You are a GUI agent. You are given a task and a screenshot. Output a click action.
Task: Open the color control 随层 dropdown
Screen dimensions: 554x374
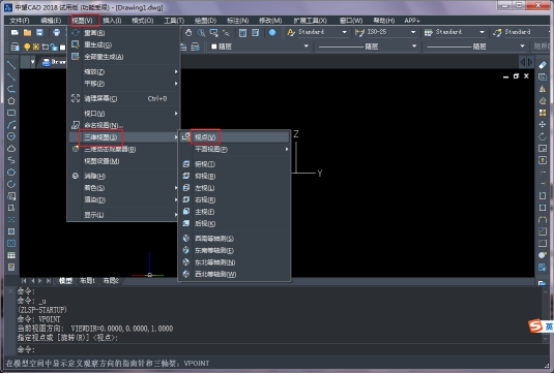306,46
